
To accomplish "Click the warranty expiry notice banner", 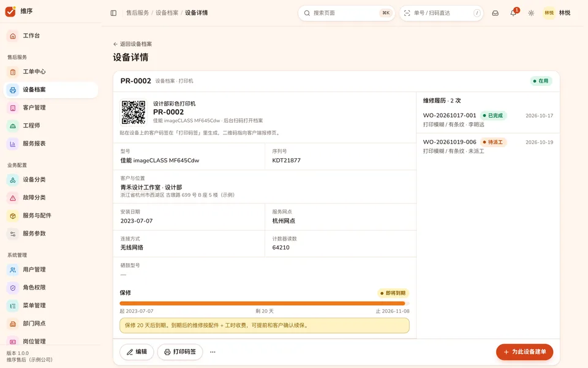I will [265, 326].
